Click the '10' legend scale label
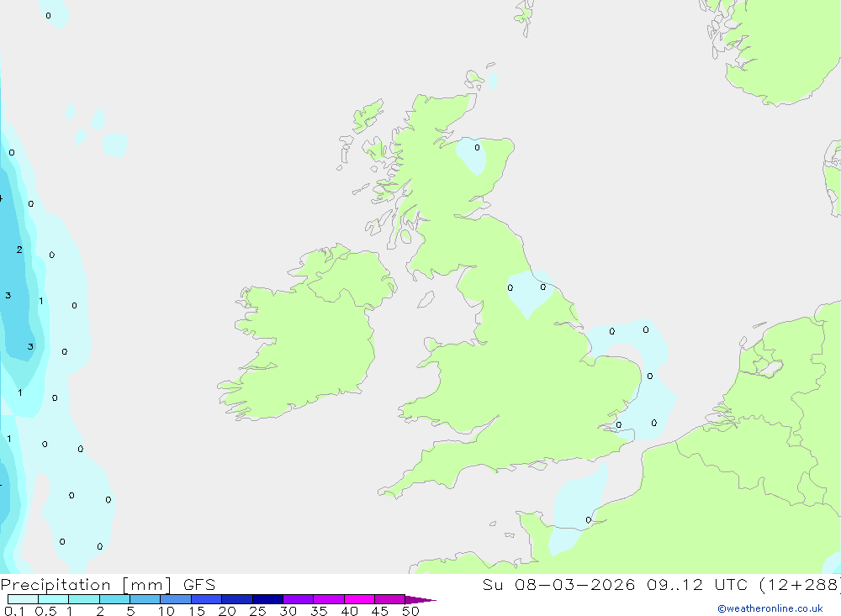 coord(167,611)
